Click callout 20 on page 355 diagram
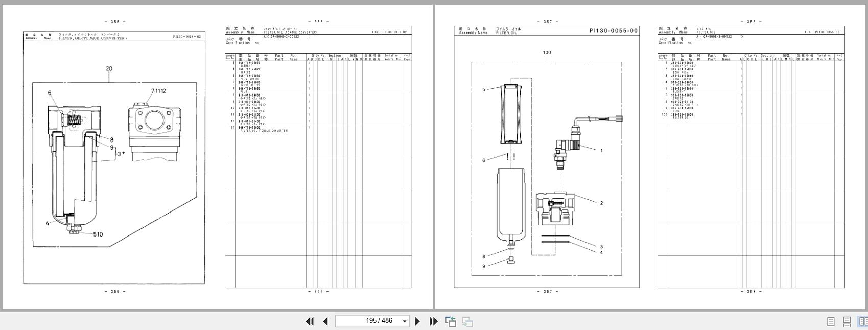 pyautogui.click(x=109, y=69)
